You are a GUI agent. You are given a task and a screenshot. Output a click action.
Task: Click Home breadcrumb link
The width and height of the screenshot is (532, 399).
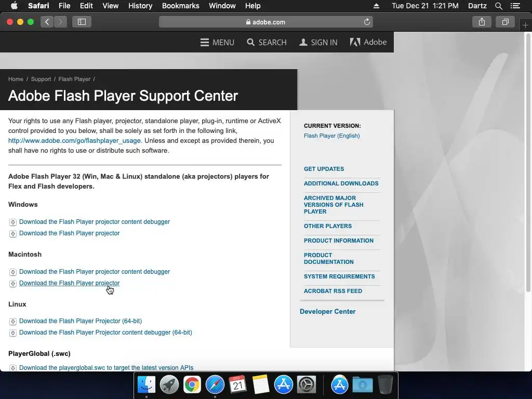16,79
